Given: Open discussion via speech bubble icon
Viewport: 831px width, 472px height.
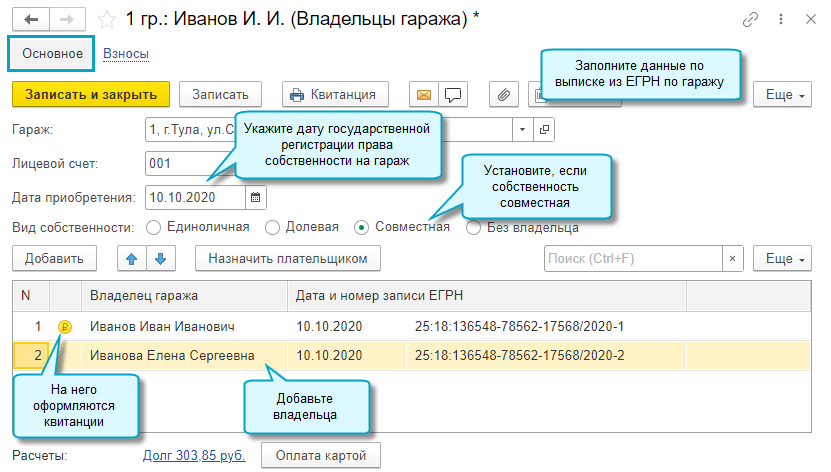Looking at the screenshot, I should coord(453,95).
